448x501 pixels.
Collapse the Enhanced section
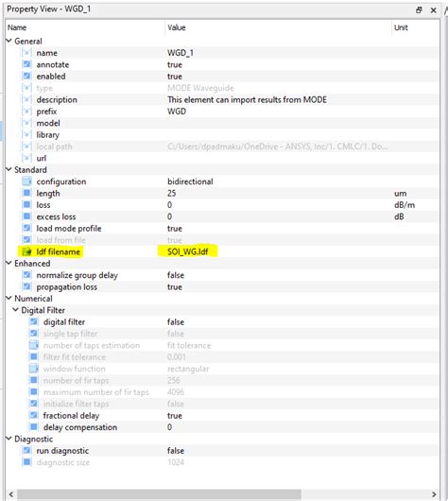point(9,264)
